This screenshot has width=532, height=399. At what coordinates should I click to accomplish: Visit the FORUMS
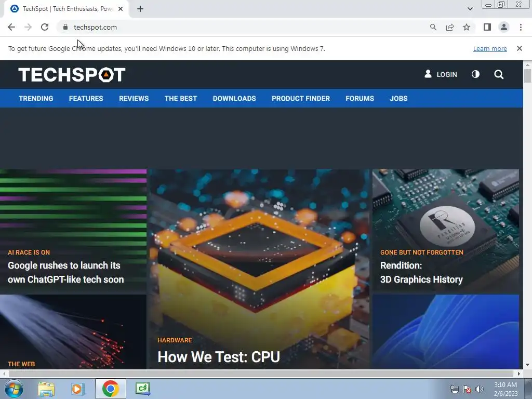(360, 98)
